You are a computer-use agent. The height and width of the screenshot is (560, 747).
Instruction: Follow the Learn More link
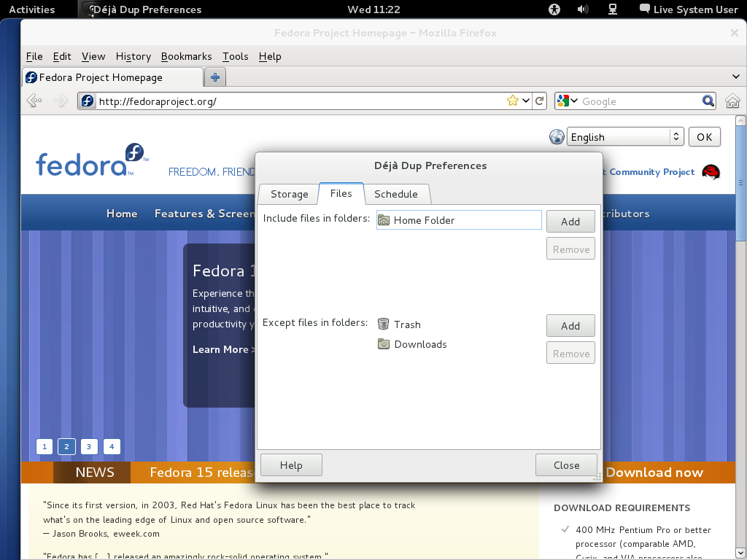[x=223, y=349]
